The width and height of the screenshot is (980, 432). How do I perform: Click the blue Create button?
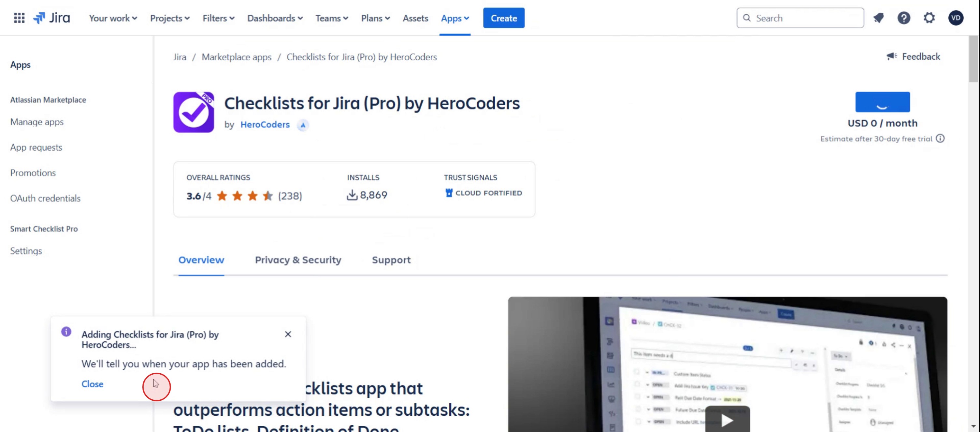coord(504,18)
